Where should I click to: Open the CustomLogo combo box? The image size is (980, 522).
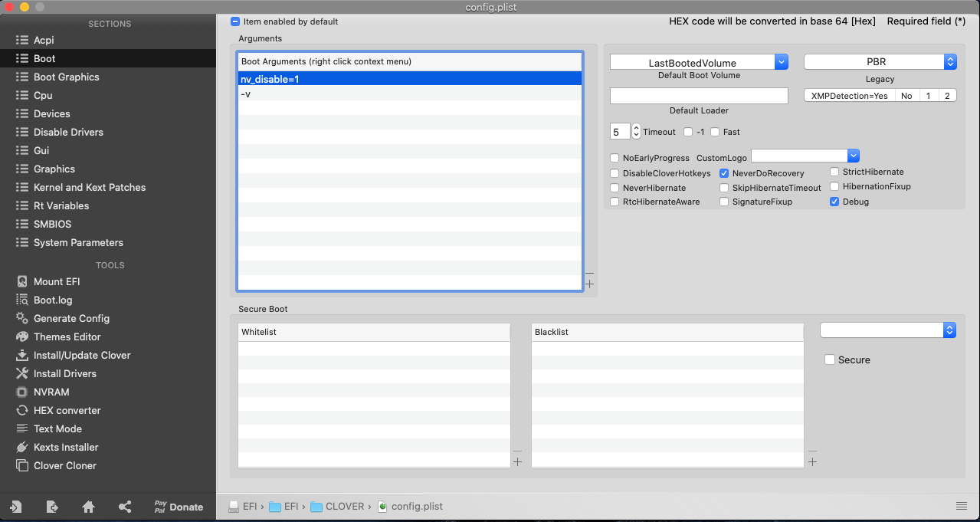tap(853, 156)
